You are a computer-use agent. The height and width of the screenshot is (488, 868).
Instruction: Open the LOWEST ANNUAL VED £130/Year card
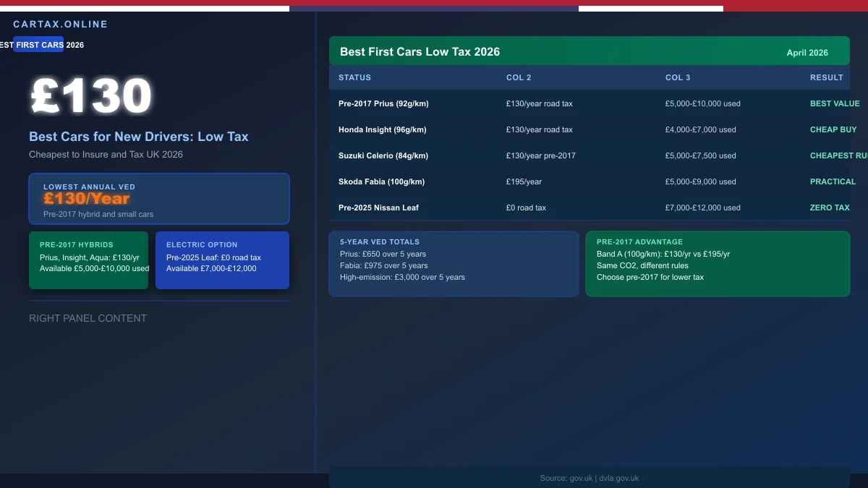tap(159, 198)
